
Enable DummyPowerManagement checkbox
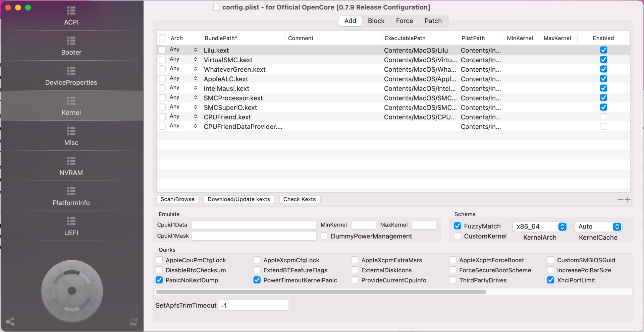click(x=324, y=236)
